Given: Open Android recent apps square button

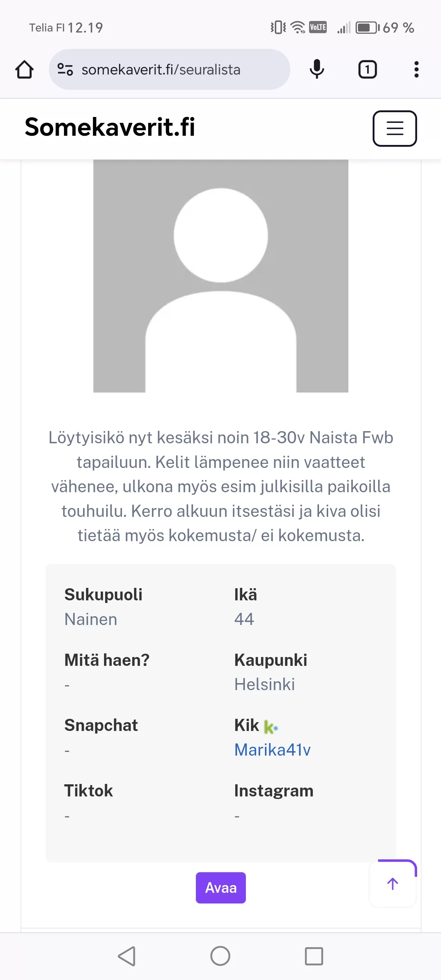Looking at the screenshot, I should tap(313, 956).
